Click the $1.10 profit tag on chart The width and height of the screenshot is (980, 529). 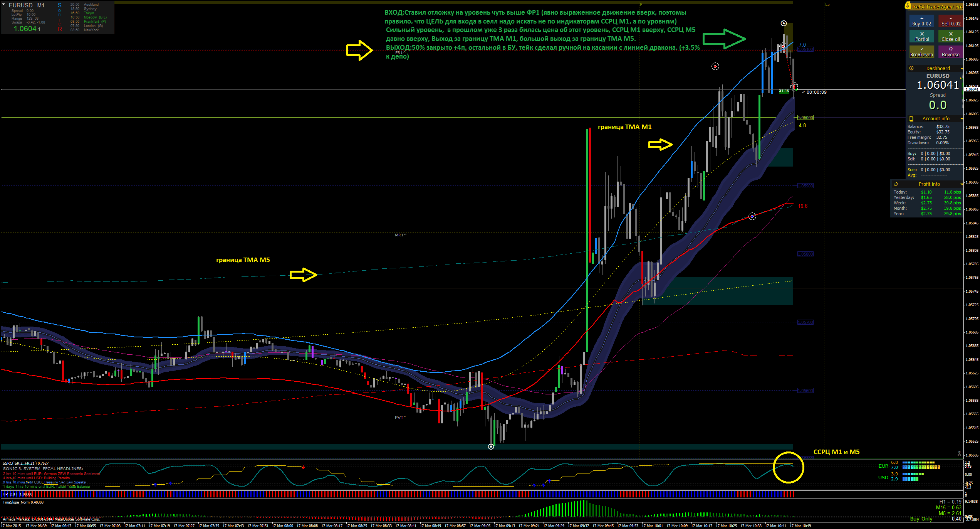[x=784, y=91]
